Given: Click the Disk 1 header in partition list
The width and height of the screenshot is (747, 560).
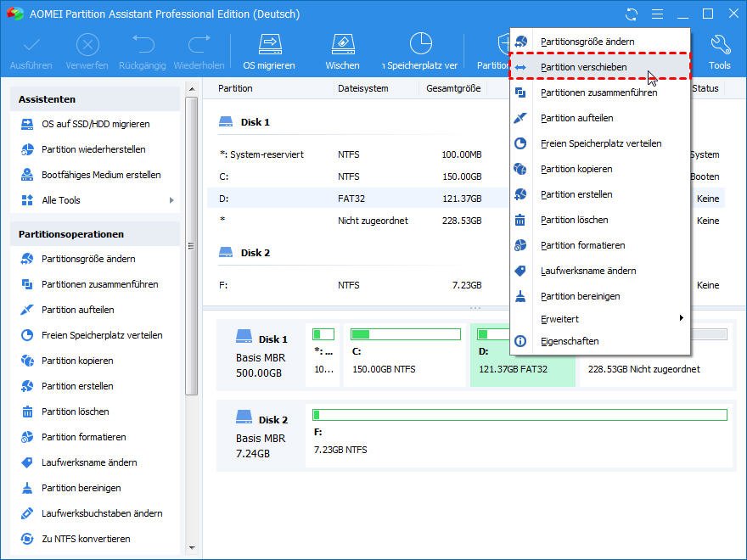Looking at the screenshot, I should 244,122.
